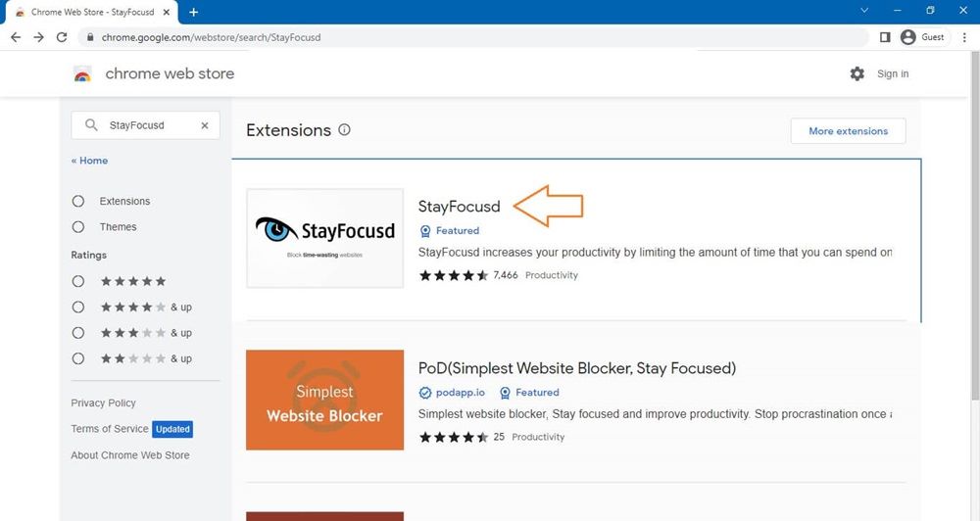Click the Ratings section heading
The width and height of the screenshot is (980, 521).
coord(89,255)
